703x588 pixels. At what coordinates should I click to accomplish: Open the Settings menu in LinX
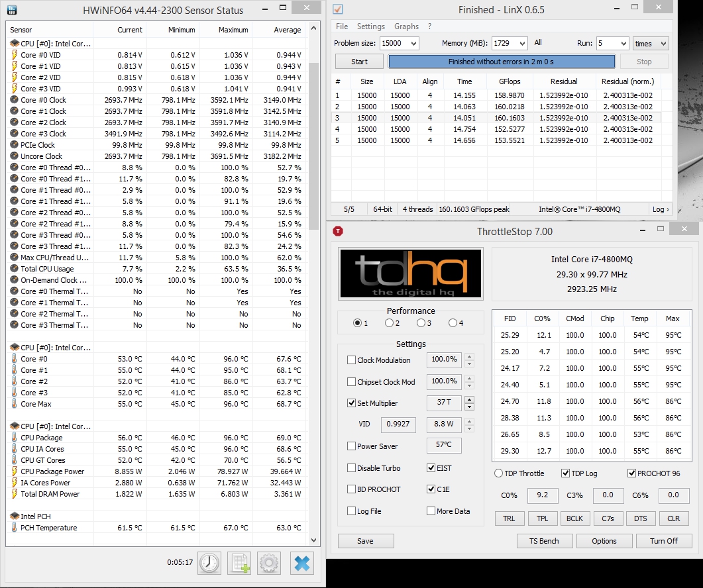370,26
